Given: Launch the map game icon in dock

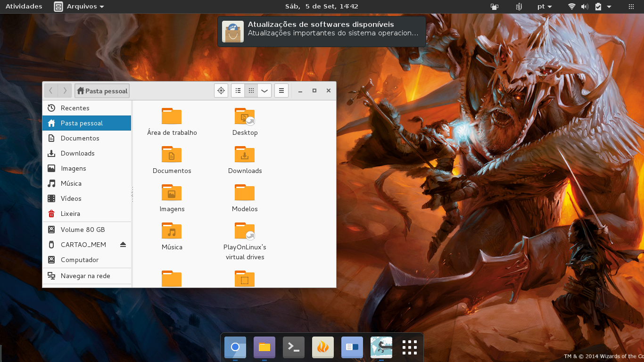Looking at the screenshot, I should click(381, 348).
